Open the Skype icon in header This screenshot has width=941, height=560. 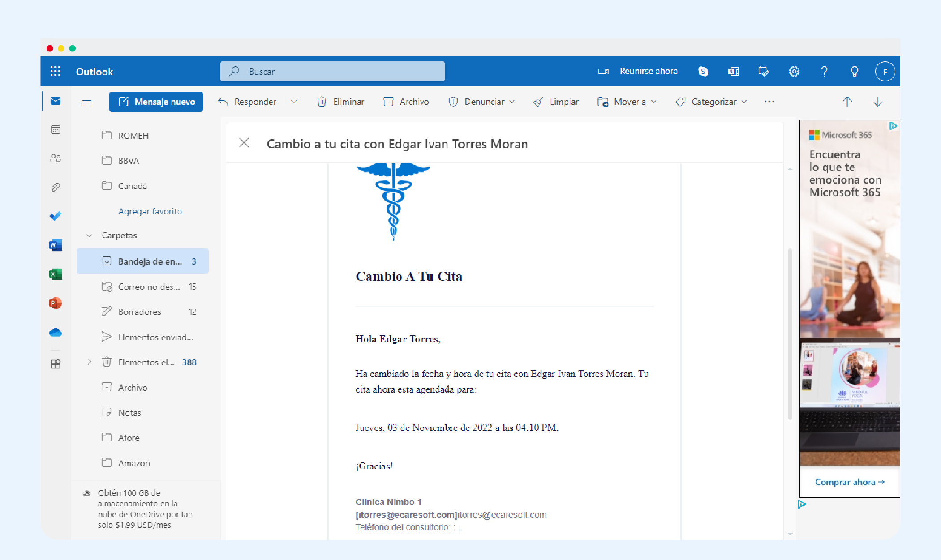point(703,71)
